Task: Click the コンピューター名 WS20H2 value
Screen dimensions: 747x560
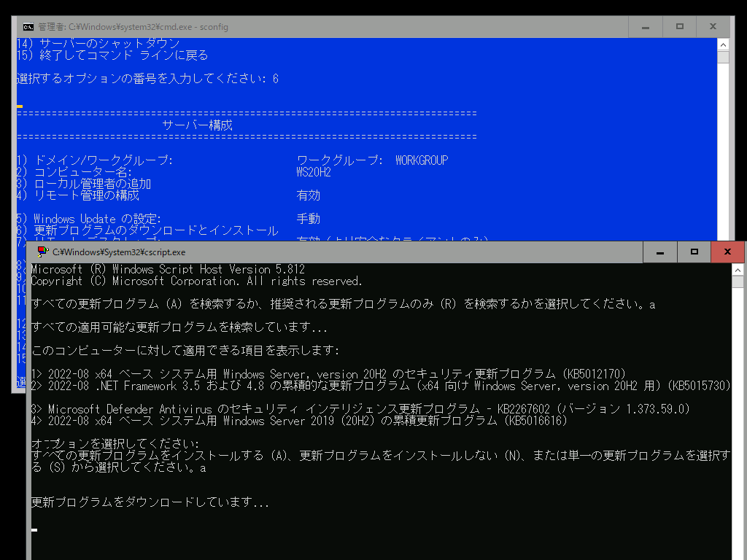Action: 314,172
